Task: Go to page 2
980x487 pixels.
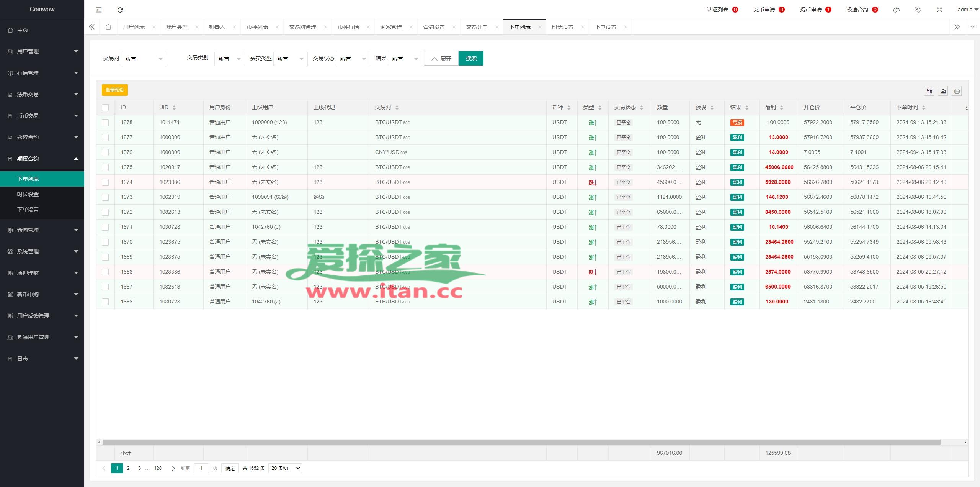Action: 128,468
